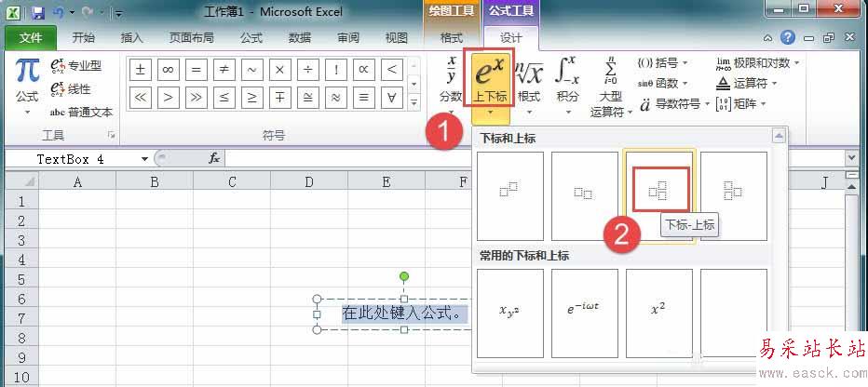Insert the less-than-or-equal ≤ symbol
Screen dimensions: 868x387
click(x=224, y=98)
